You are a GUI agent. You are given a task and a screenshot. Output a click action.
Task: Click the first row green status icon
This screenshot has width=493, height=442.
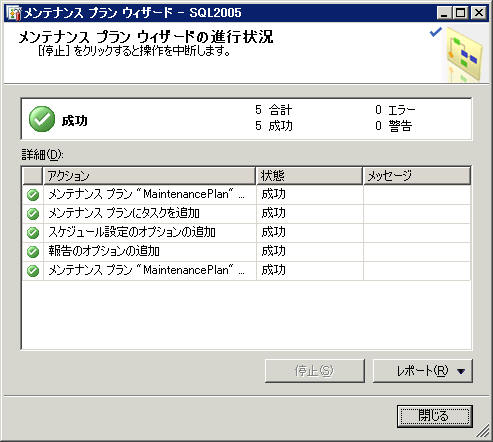click(x=33, y=195)
